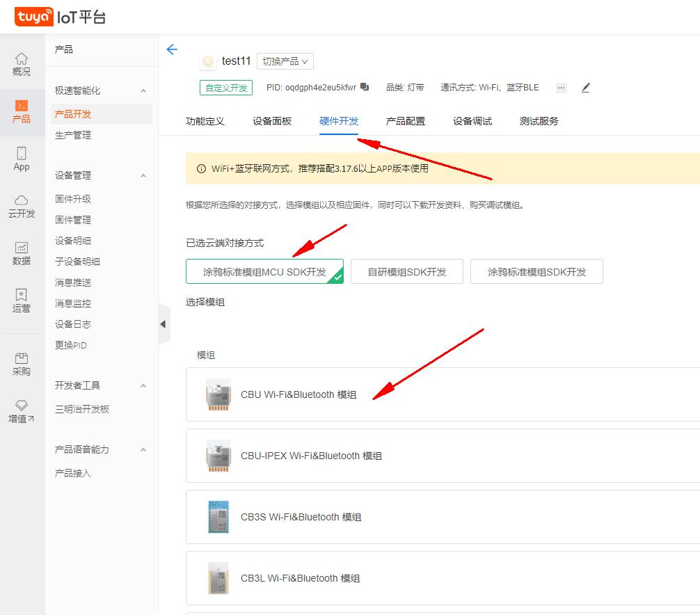Edit product info with the pencil icon
The width and height of the screenshot is (700, 615).
[x=585, y=87]
